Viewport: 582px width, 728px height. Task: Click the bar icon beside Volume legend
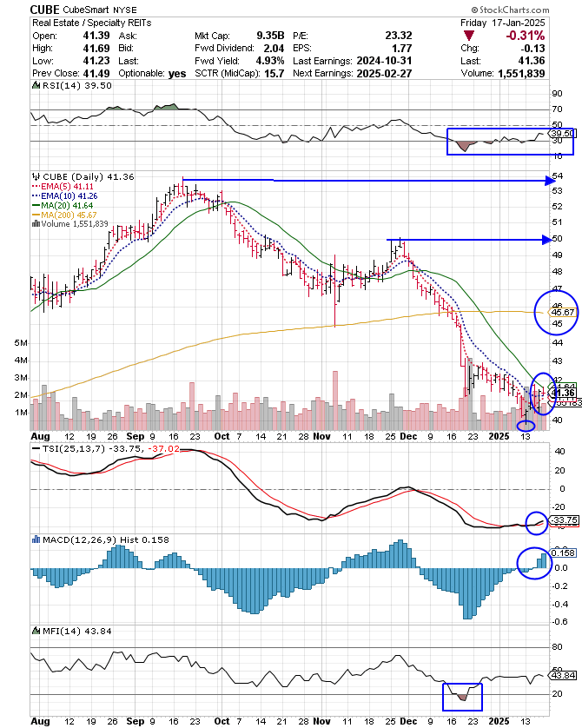pos(36,224)
